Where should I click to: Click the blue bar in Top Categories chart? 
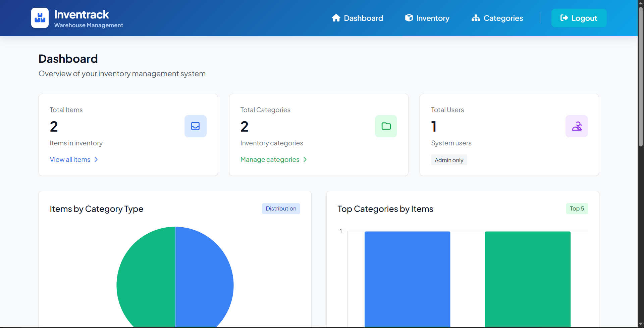tap(407, 279)
